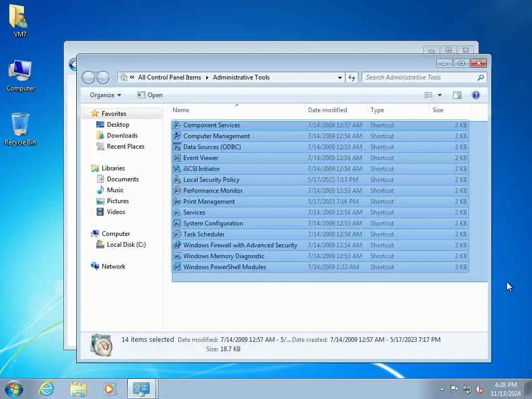This screenshot has height=399, width=532.
Task: Click the Show desktop strip on taskbar
Action: [528, 389]
